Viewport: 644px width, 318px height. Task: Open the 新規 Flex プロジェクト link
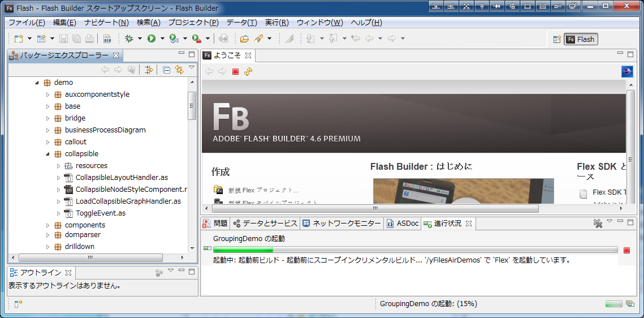pyautogui.click(x=263, y=190)
